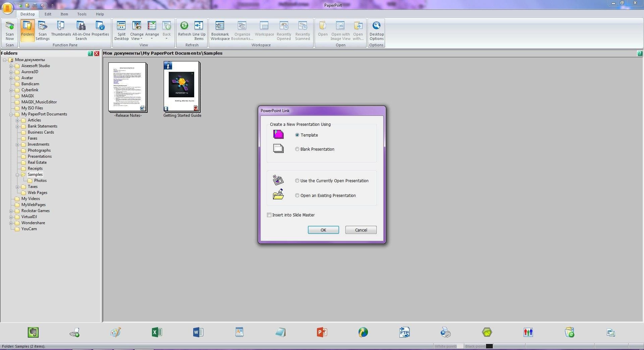Select the Getting Started Guide thumbnail
Screen dimensions: 644x350
coord(182,86)
